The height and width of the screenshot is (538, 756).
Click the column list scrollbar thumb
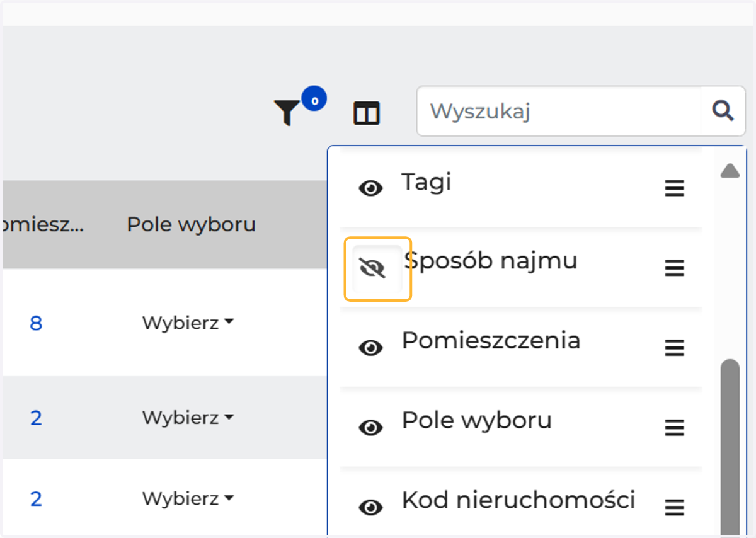coord(730,447)
